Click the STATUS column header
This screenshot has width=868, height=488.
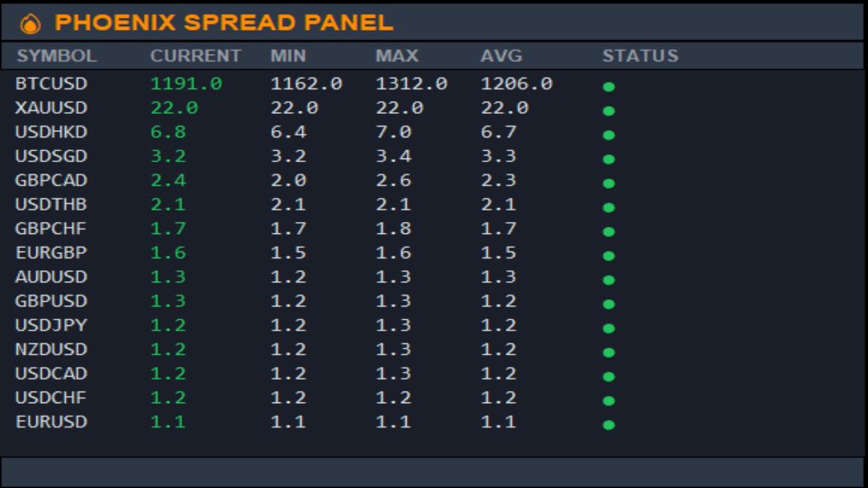[640, 56]
